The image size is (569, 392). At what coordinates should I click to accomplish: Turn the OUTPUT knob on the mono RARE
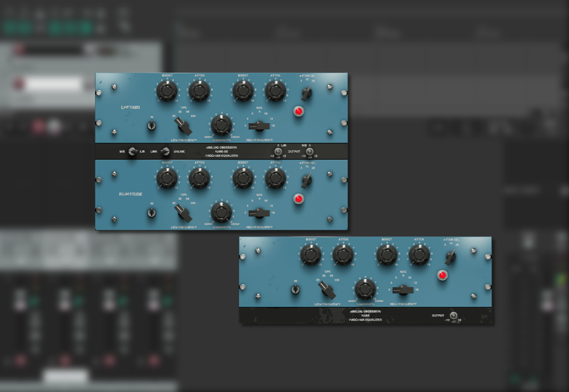tap(454, 315)
